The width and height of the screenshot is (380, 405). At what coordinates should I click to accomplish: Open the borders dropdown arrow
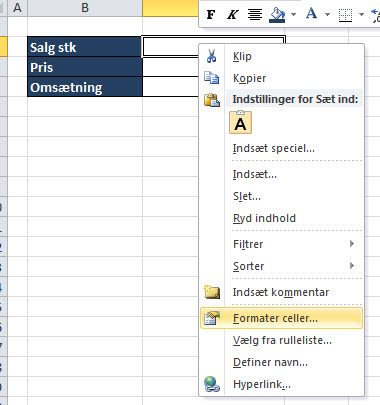[x=361, y=14]
